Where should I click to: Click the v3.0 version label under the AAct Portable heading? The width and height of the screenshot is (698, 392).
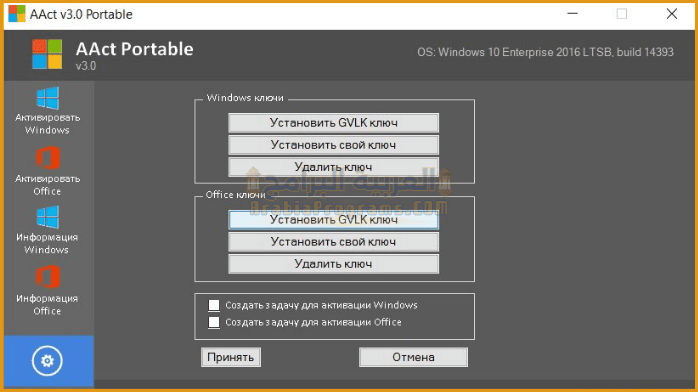[86, 66]
